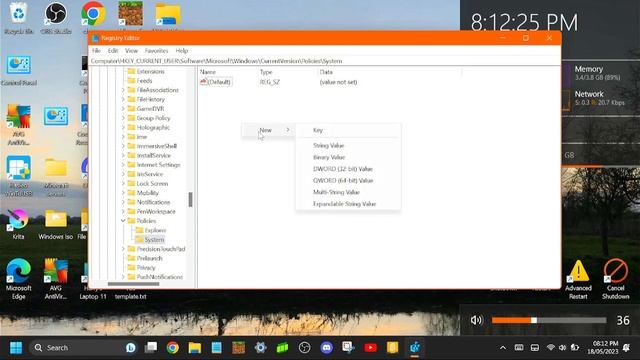Open Wi-Fi network tray icon

pos(551,348)
